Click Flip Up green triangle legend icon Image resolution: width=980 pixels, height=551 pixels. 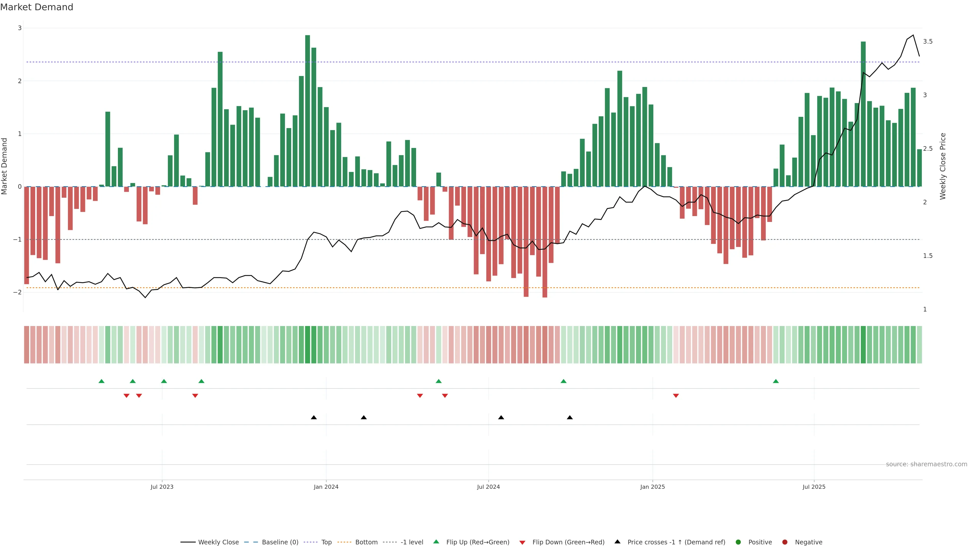[x=436, y=542]
